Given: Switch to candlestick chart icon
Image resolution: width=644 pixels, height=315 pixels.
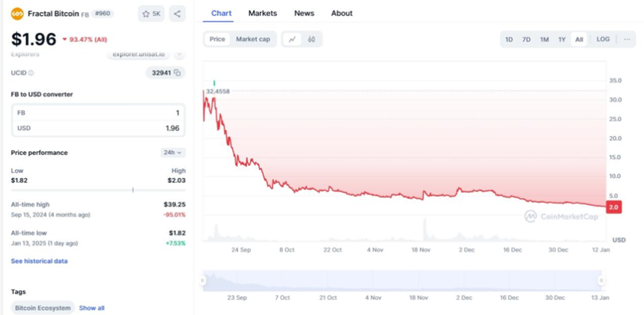Looking at the screenshot, I should (312, 40).
